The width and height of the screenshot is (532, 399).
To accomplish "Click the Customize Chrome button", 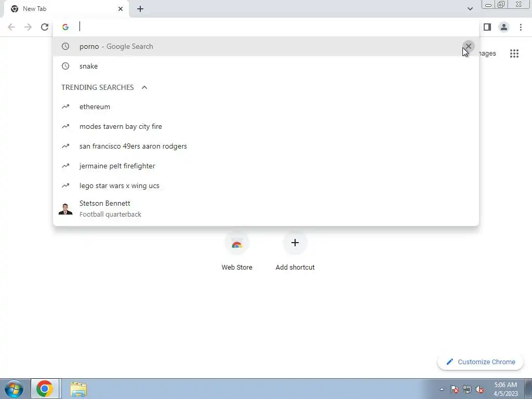I will point(481,362).
